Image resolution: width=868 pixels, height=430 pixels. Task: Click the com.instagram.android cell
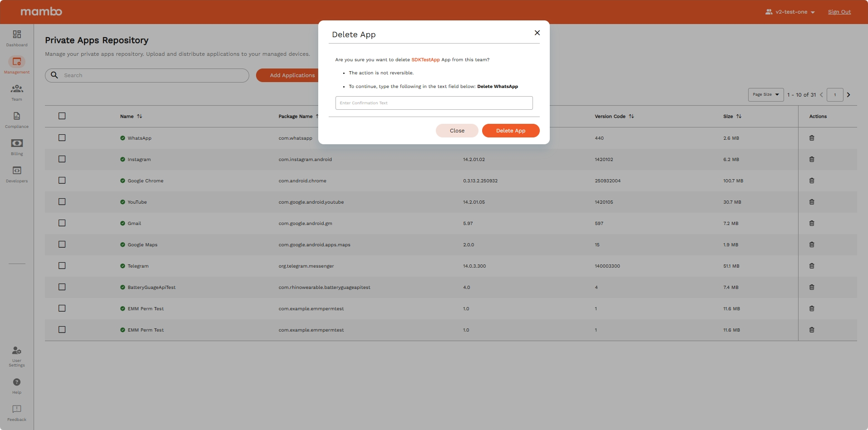coord(305,160)
